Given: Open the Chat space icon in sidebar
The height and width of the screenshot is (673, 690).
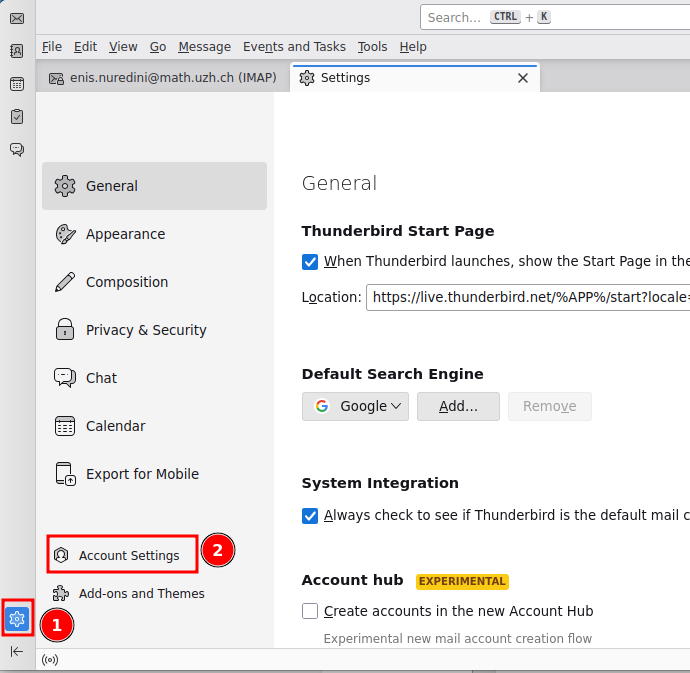Looking at the screenshot, I should pos(17,150).
